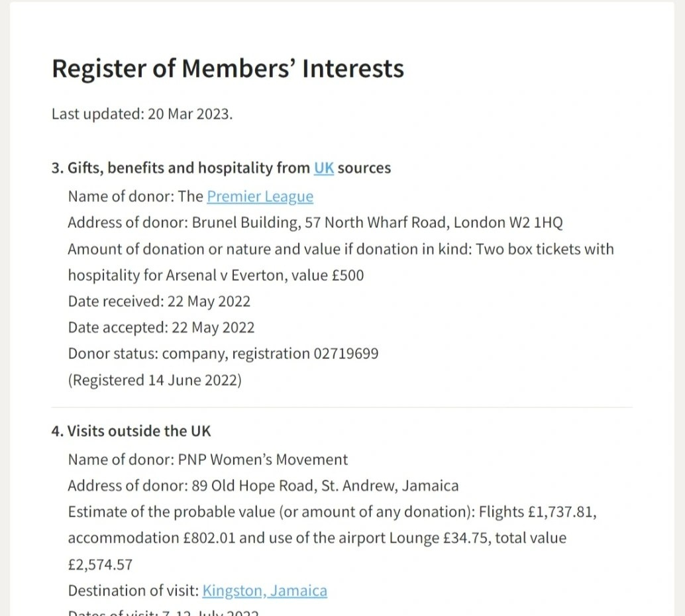Click the Last updated 20 Mar 2023 text
This screenshot has width=685, height=616.
142,113
